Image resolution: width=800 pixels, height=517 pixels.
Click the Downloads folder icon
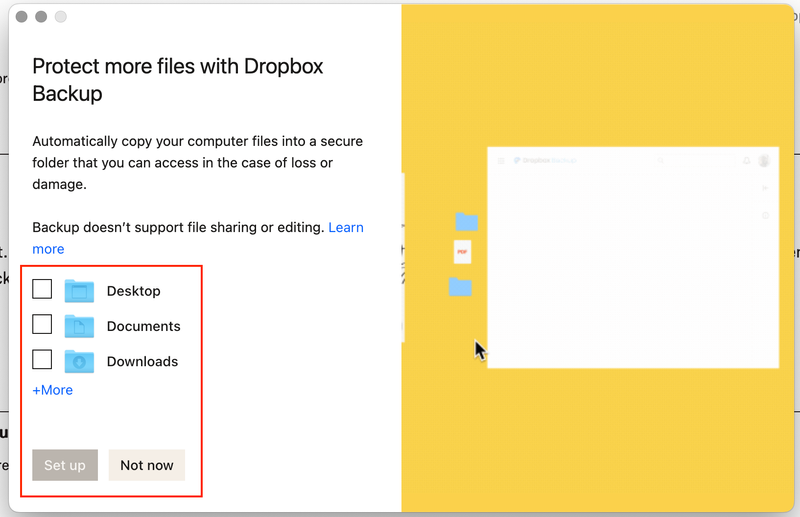[x=79, y=361]
